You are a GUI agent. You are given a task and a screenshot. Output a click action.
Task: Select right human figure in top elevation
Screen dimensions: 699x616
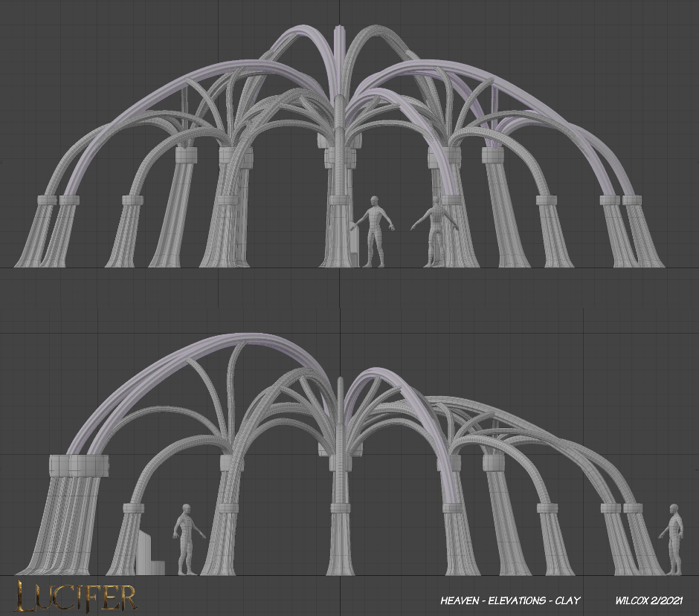(x=437, y=232)
